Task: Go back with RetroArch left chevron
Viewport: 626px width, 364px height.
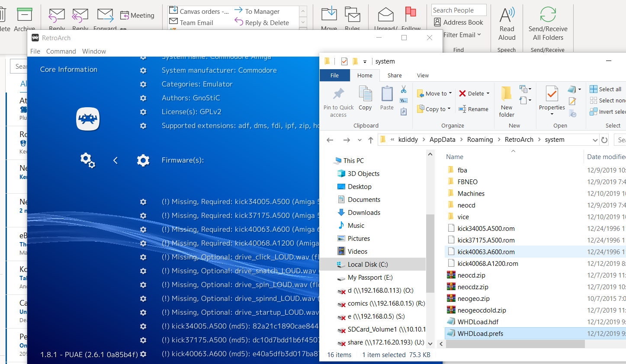Action: click(116, 160)
